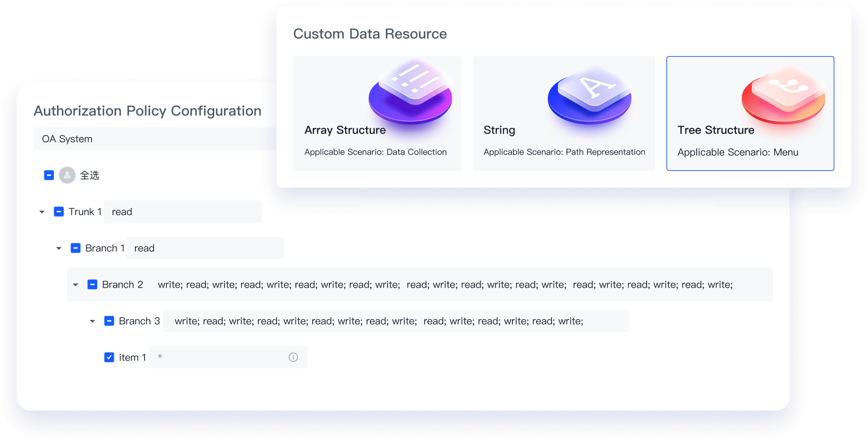Viewport: 868px width, 439px height.
Task: Uncheck the item 1 checkbox
Action: click(x=109, y=357)
